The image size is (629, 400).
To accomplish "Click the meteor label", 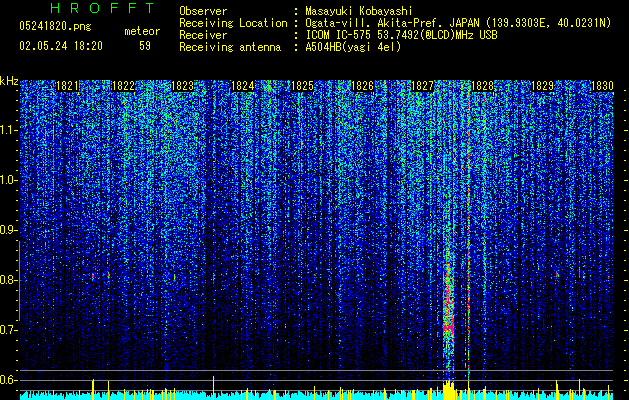I will tap(142, 31).
